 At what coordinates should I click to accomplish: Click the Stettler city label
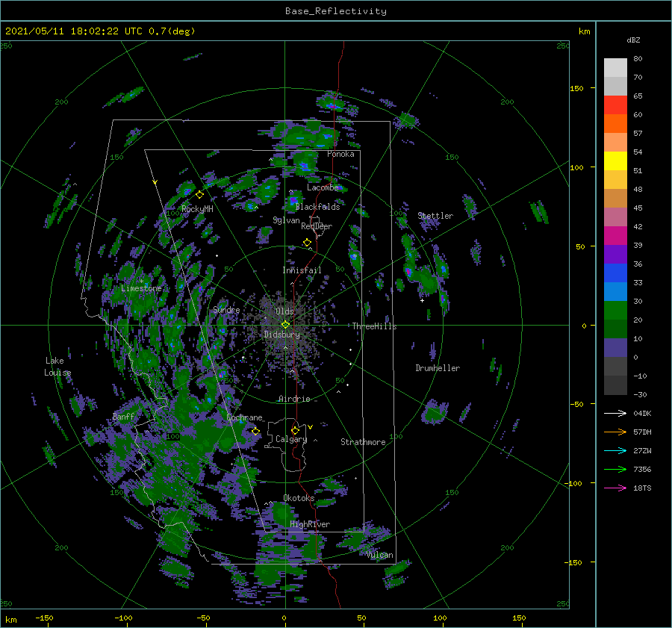pos(435,216)
